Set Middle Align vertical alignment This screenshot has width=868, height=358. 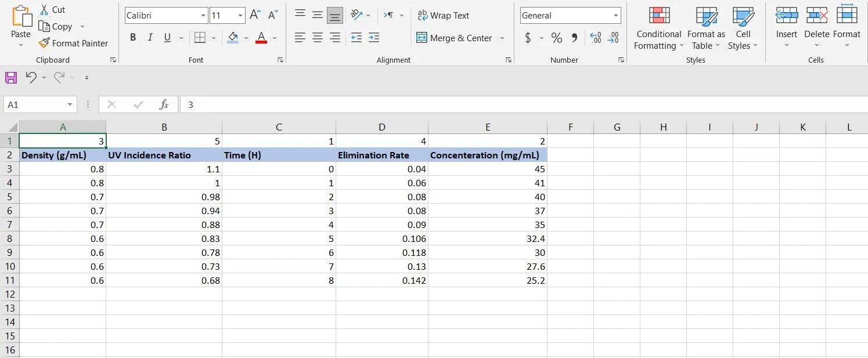coord(318,16)
